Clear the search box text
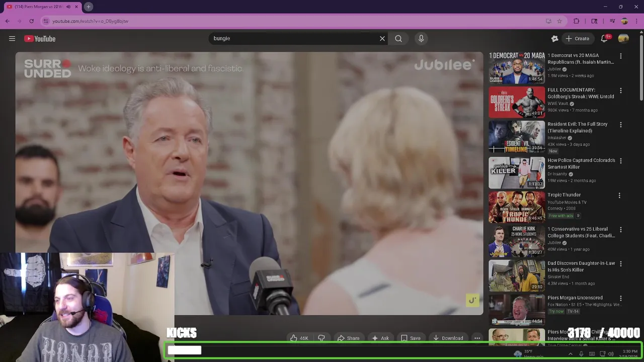 (382, 39)
